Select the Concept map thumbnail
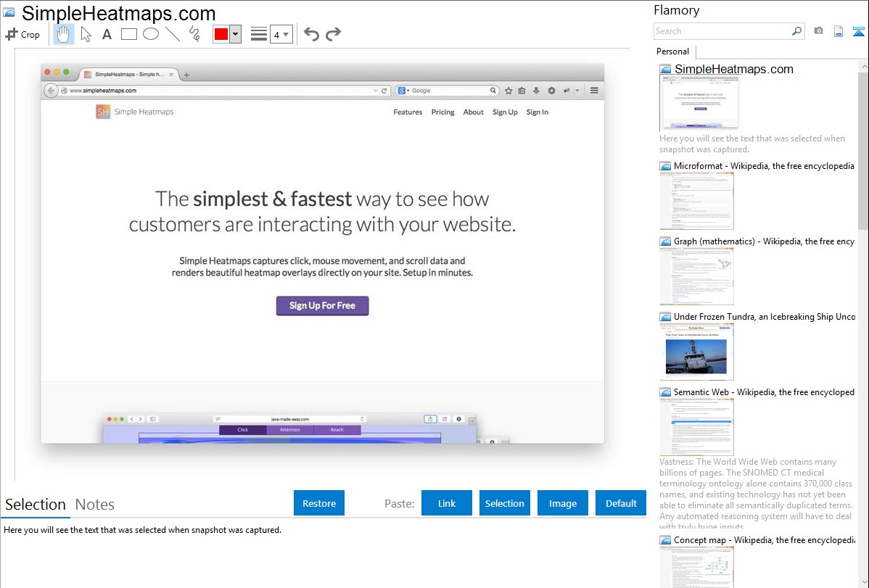This screenshot has width=869, height=588. pos(696,567)
